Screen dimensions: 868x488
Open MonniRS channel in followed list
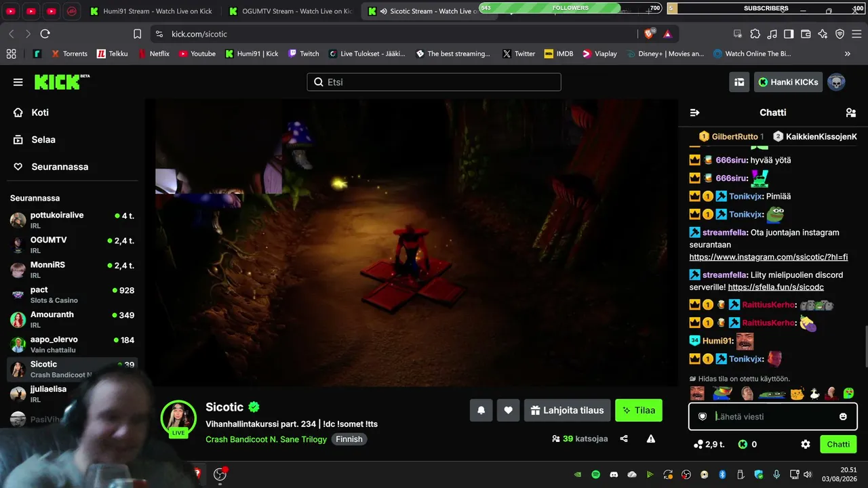pos(73,270)
